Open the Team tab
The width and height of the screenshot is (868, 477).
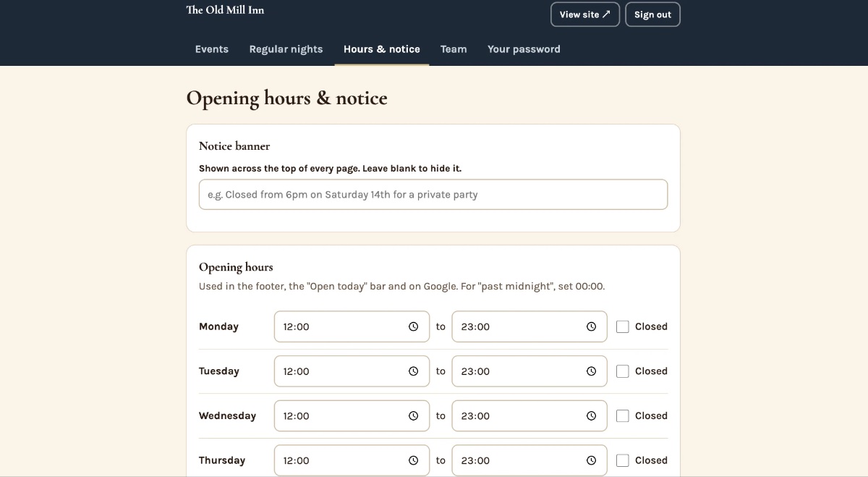(x=454, y=49)
